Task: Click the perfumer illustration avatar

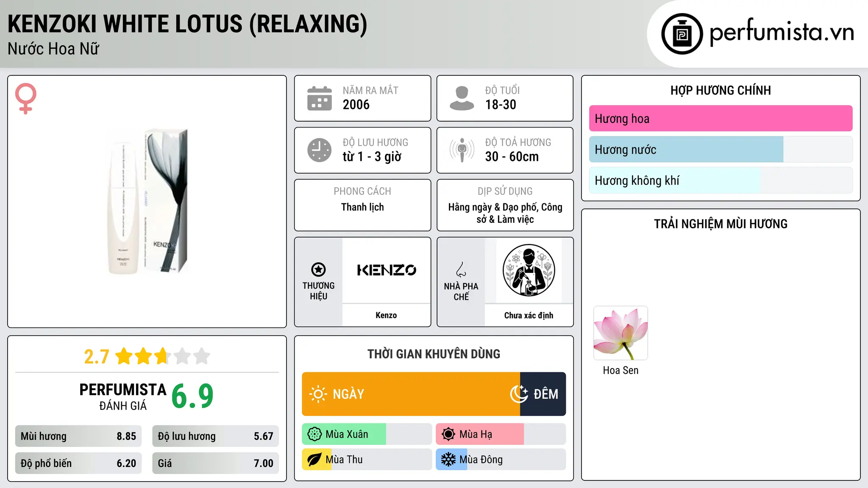Action: click(529, 270)
